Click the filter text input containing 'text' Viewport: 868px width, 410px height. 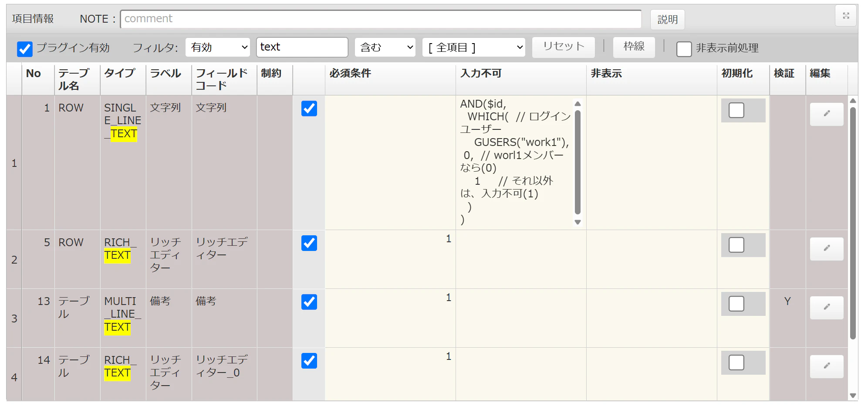click(302, 47)
